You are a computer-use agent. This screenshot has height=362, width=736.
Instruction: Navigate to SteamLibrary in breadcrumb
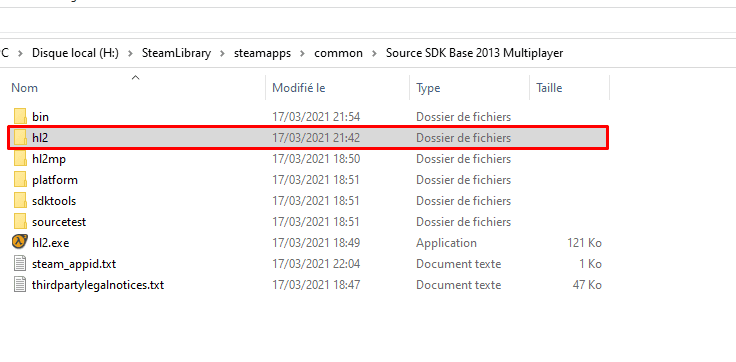[x=176, y=53]
